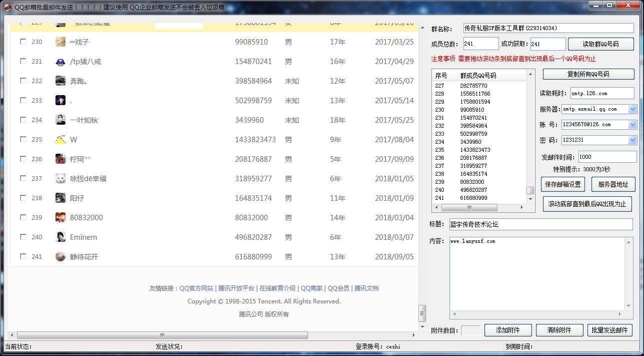The width and height of the screenshot is (644, 356).
Task: Click the QQ number list vertical scrollbar thumb
Action: [530, 191]
